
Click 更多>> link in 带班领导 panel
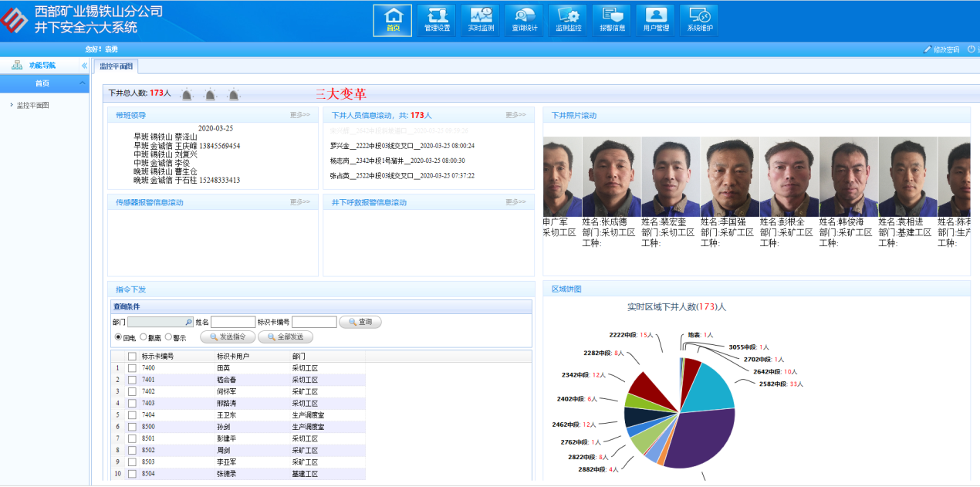299,115
